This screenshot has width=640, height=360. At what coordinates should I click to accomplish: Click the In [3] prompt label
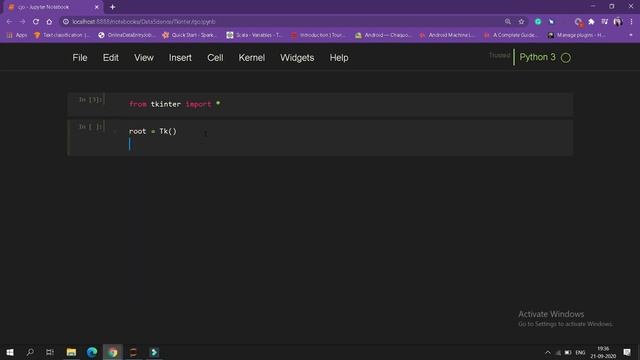click(90, 100)
